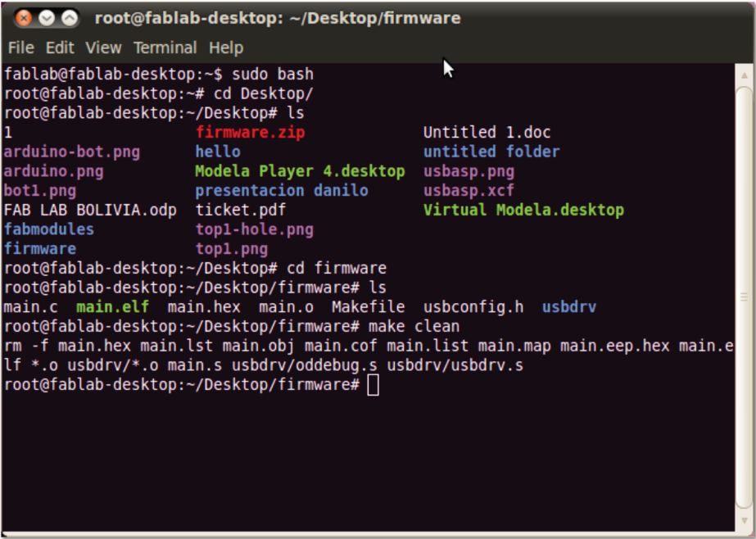Click the usbasp.png file name
This screenshot has height=539, width=756.
[469, 171]
